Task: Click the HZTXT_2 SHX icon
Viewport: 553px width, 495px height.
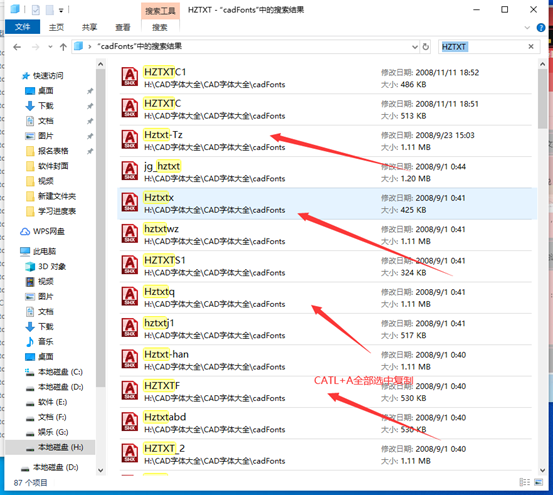Action: click(x=130, y=453)
